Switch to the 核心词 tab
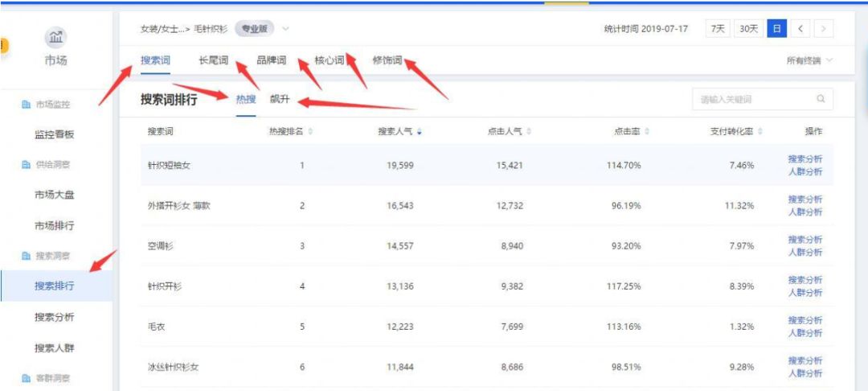868x391 pixels. click(330, 60)
